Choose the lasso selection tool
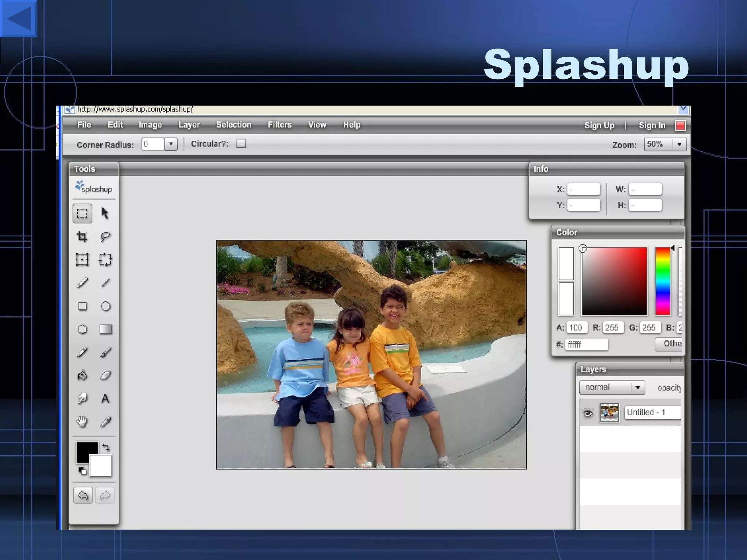The width and height of the screenshot is (747, 560). [x=105, y=237]
